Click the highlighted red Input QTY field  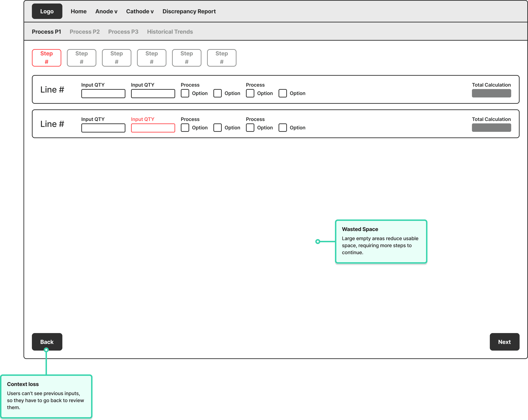point(153,128)
